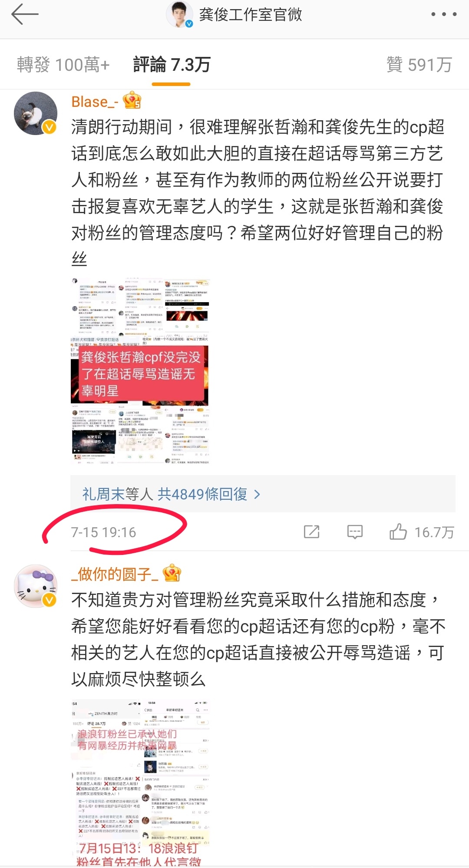Image resolution: width=469 pixels, height=868 pixels.
Task: View Blase_- comment's attached screenshot image
Action: tap(140, 372)
